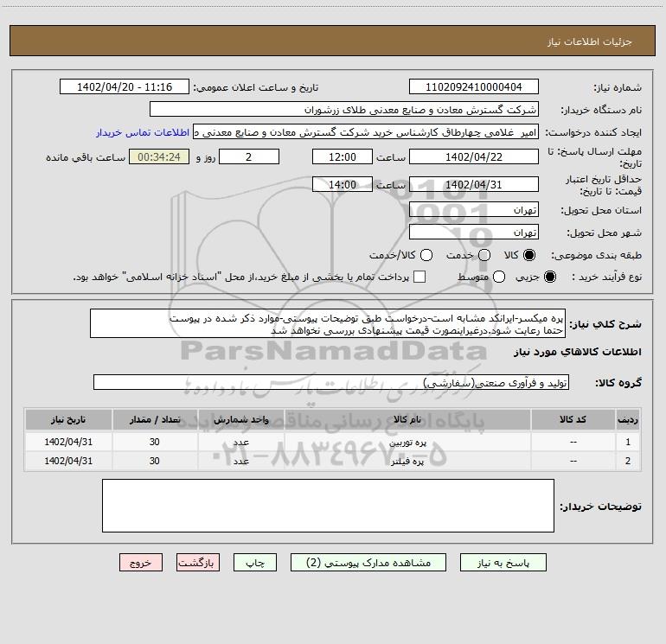Click the تاریخ نیاز column header
This screenshot has height=644, width=666.
tap(68, 420)
